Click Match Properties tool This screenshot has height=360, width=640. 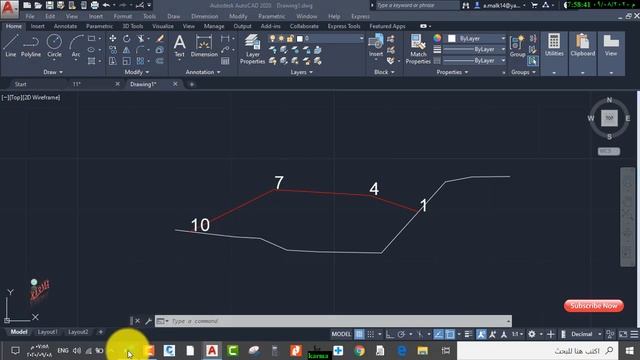[418, 49]
